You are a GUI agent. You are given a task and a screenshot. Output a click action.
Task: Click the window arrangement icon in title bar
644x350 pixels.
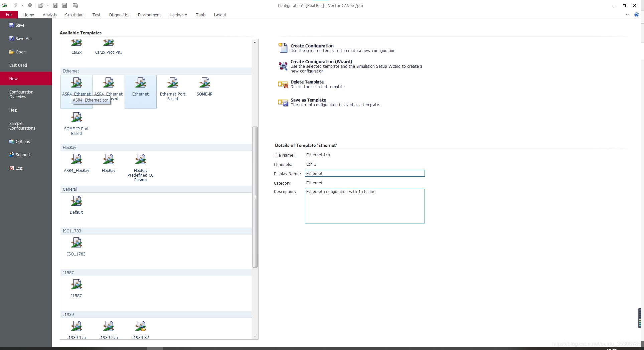75,5
